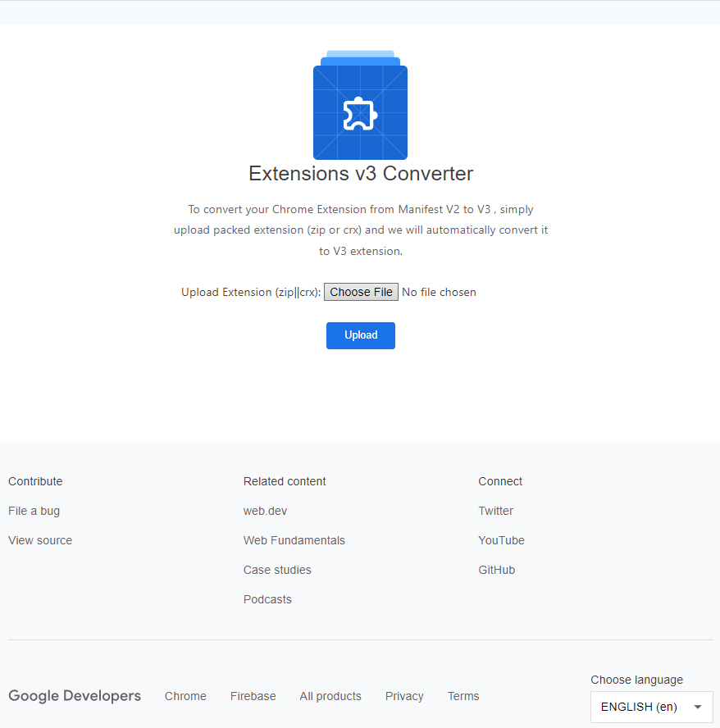
Task: Open the All products footer link
Action: coord(330,696)
